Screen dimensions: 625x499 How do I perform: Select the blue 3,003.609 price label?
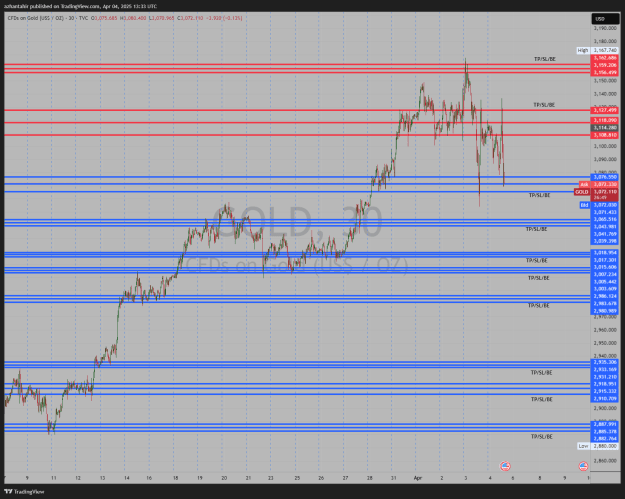click(x=605, y=289)
